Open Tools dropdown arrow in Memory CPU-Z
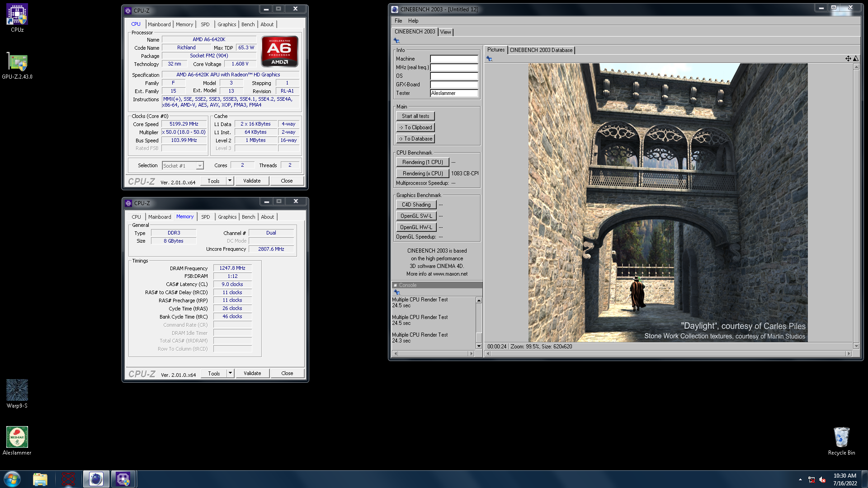 point(230,373)
